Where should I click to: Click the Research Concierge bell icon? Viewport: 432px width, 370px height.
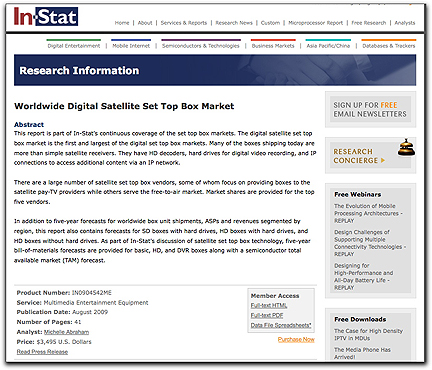coord(406,147)
